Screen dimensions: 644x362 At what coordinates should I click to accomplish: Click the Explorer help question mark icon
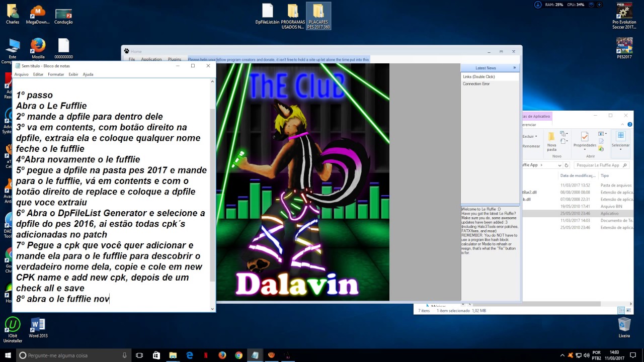click(x=630, y=124)
